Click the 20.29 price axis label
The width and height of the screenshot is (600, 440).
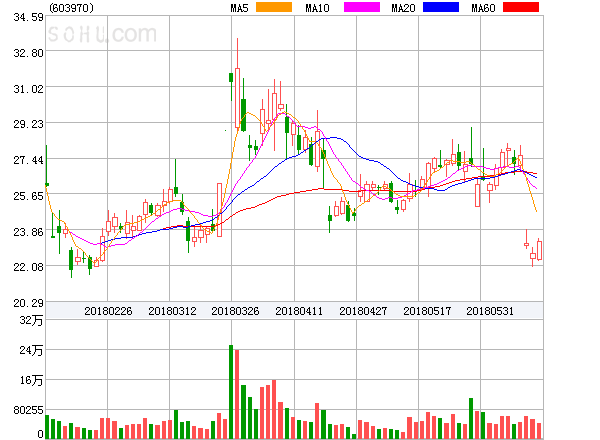pos(28,303)
